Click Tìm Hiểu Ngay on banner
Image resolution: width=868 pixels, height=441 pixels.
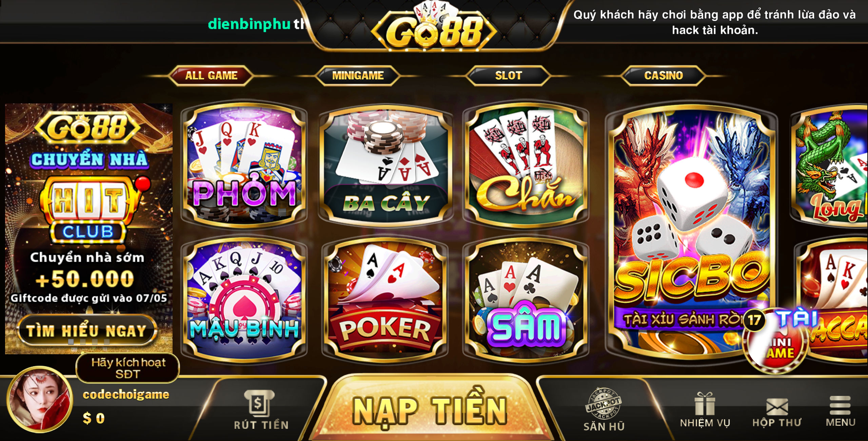pos(87,330)
